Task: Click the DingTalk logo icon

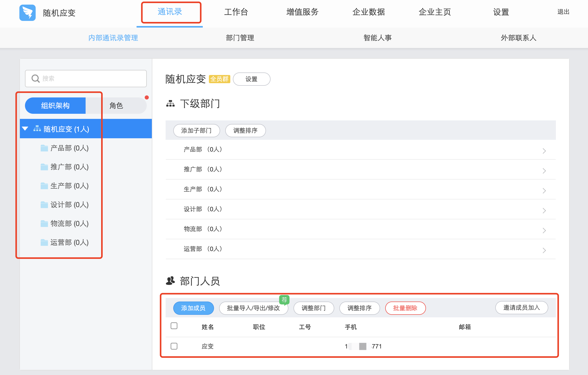Action: click(28, 12)
